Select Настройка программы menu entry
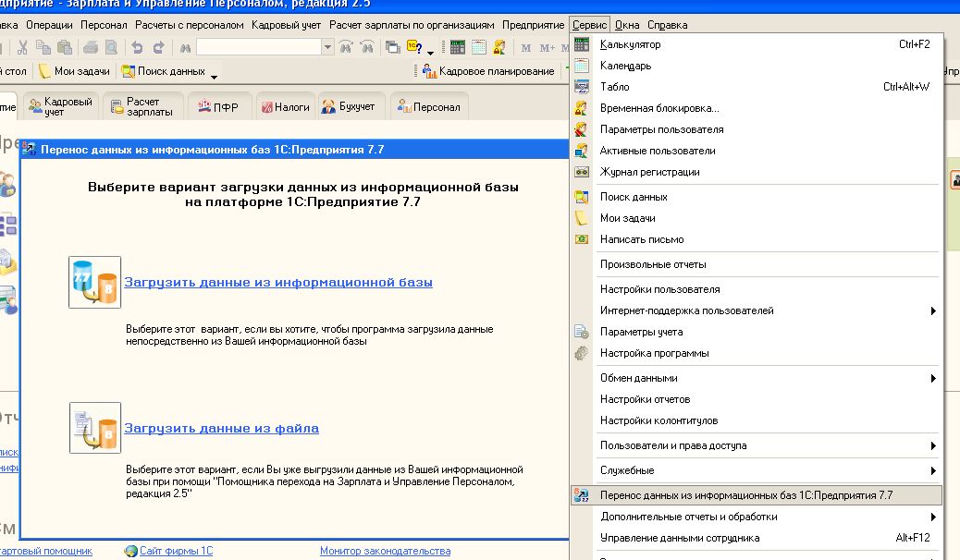Image resolution: width=960 pixels, height=560 pixels. (x=757, y=353)
